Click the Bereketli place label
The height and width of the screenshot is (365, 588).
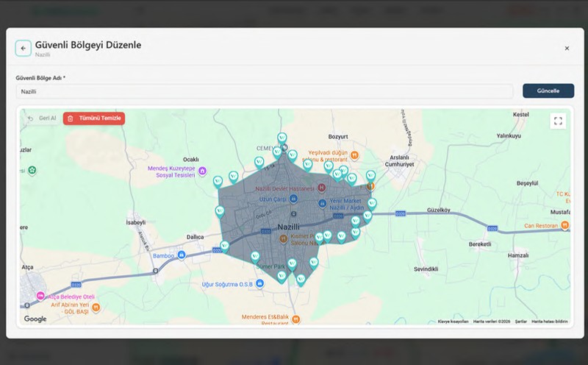pyautogui.click(x=480, y=244)
